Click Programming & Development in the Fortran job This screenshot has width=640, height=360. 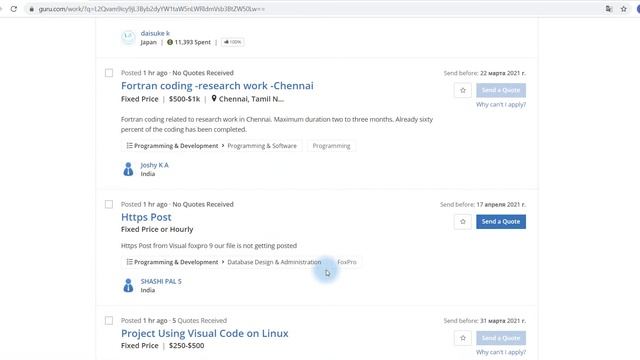pyautogui.click(x=176, y=146)
